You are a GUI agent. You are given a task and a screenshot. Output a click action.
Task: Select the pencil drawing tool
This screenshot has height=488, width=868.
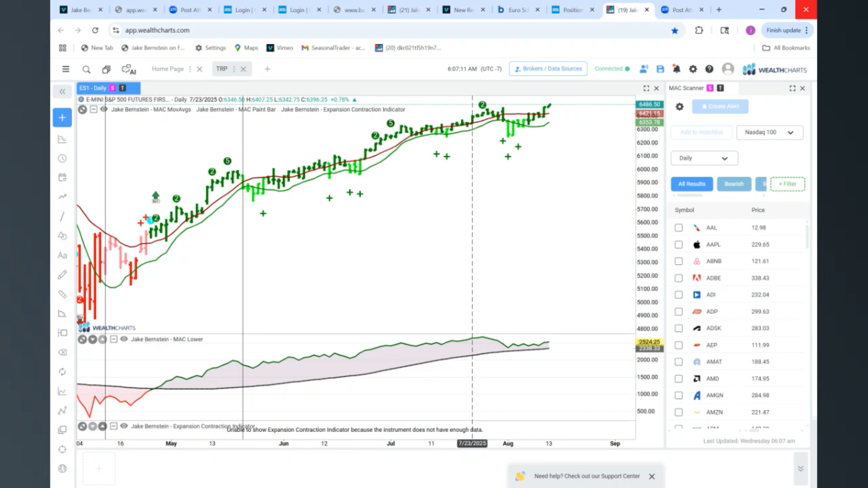pyautogui.click(x=62, y=275)
